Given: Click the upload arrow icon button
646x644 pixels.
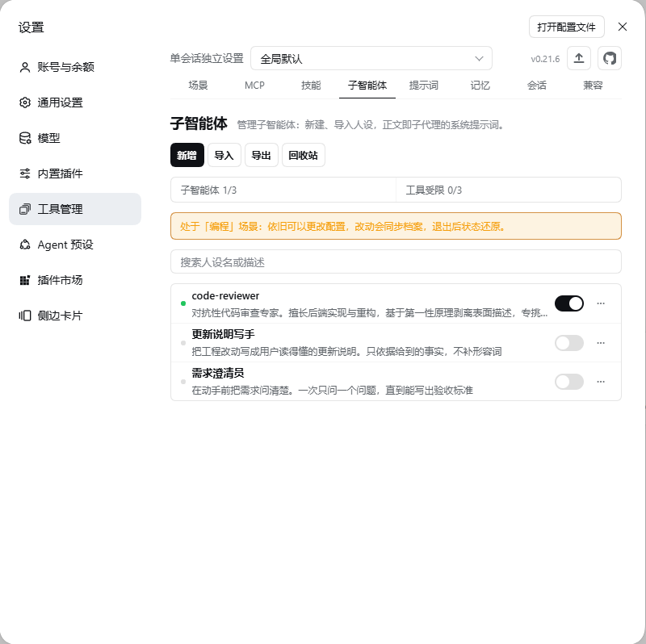Looking at the screenshot, I should point(579,58).
